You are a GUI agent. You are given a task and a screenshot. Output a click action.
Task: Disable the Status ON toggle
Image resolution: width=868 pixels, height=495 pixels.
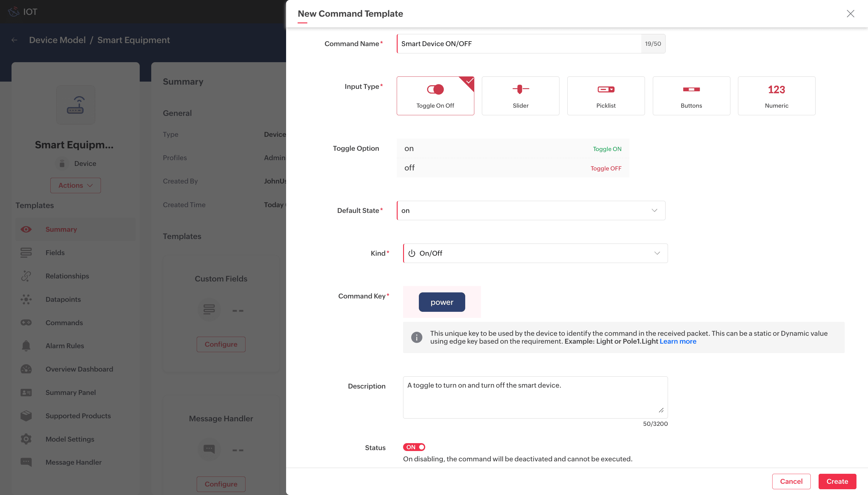414,447
